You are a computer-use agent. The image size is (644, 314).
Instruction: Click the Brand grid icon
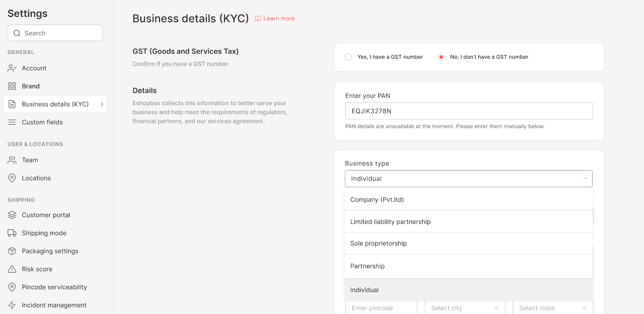pos(12,86)
